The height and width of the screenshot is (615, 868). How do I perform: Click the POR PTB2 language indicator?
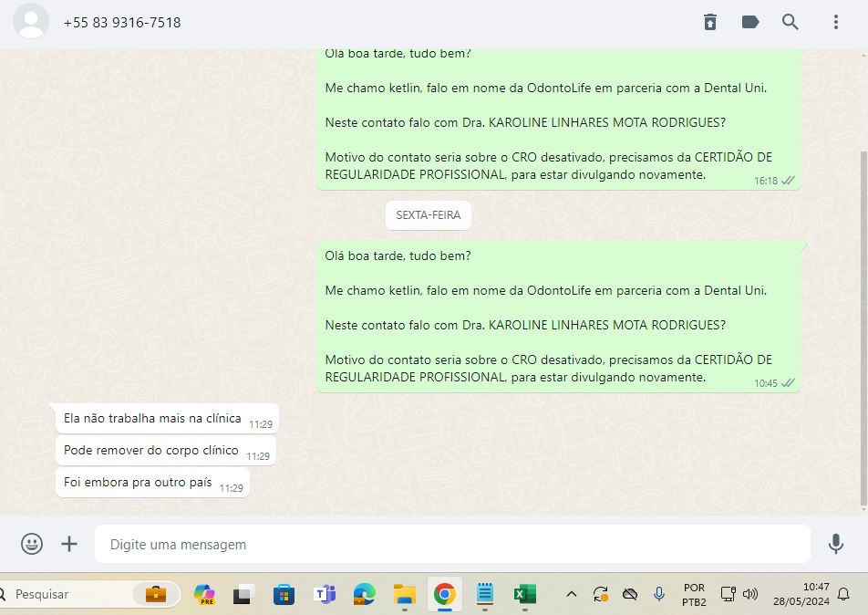(694, 595)
